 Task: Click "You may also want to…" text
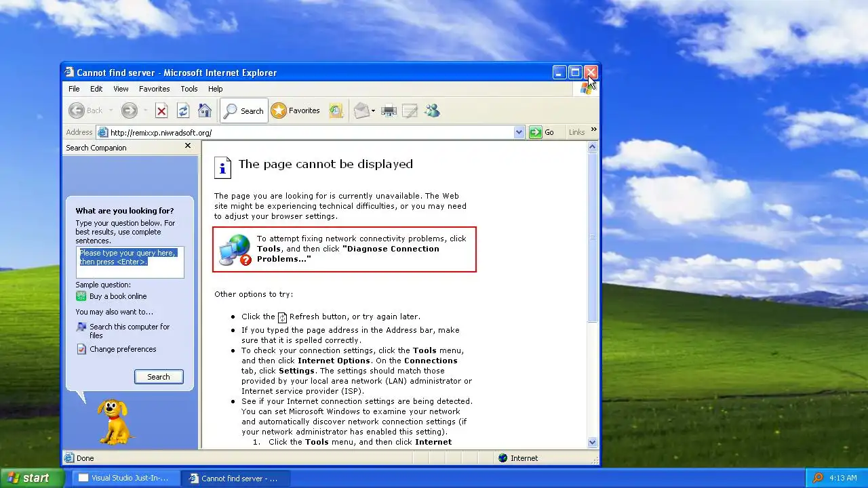pos(115,312)
